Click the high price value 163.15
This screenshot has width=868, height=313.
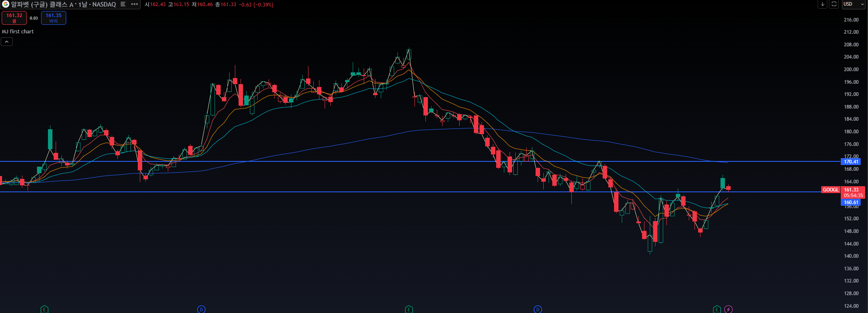tap(181, 4)
